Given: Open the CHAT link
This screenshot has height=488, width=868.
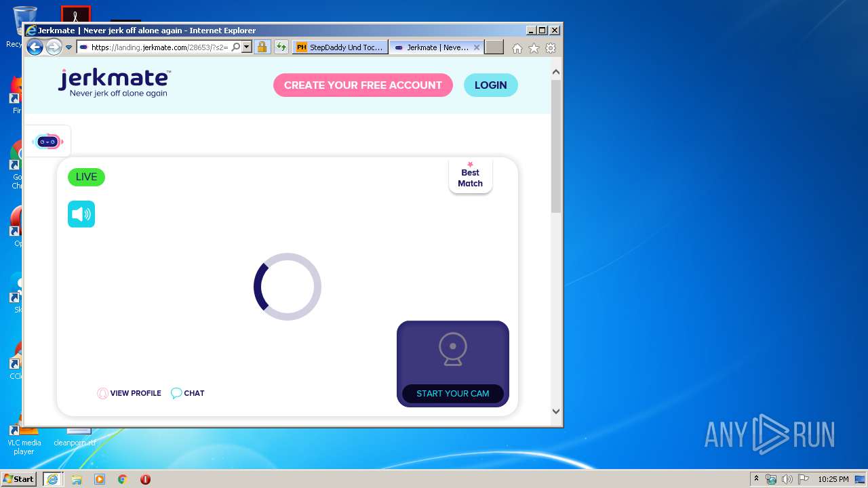Looking at the screenshot, I should (188, 393).
